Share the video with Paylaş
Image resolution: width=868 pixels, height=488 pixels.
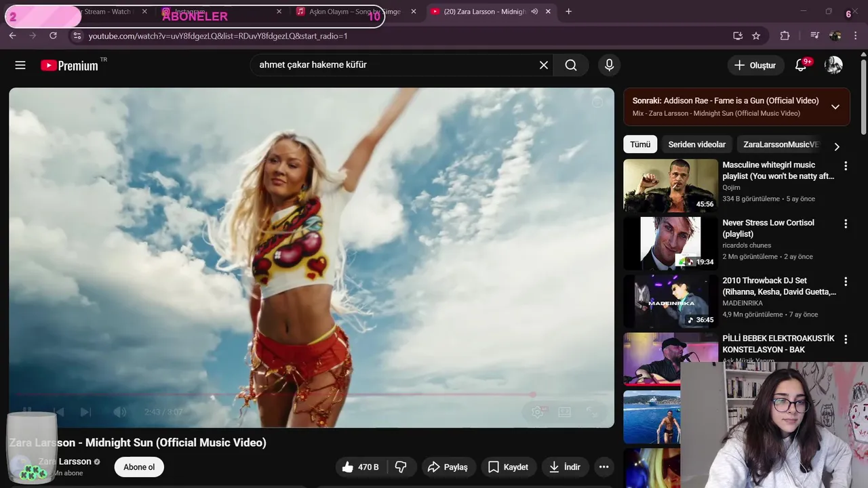(448, 467)
